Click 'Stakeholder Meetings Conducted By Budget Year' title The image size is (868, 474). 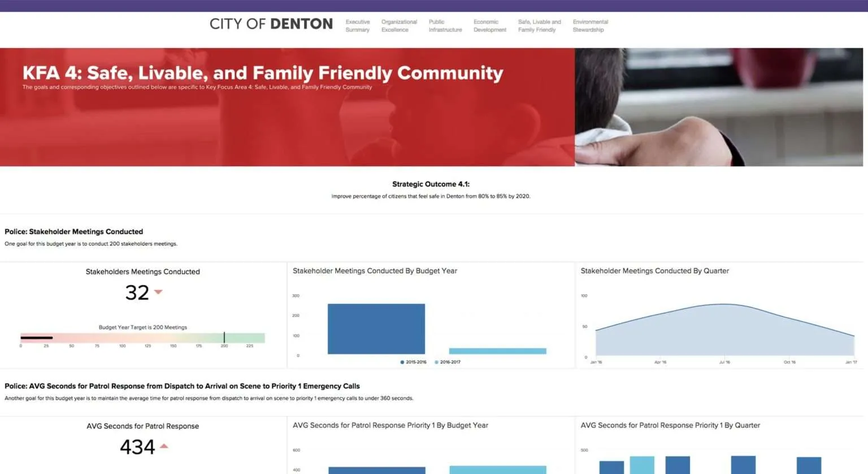click(x=375, y=271)
